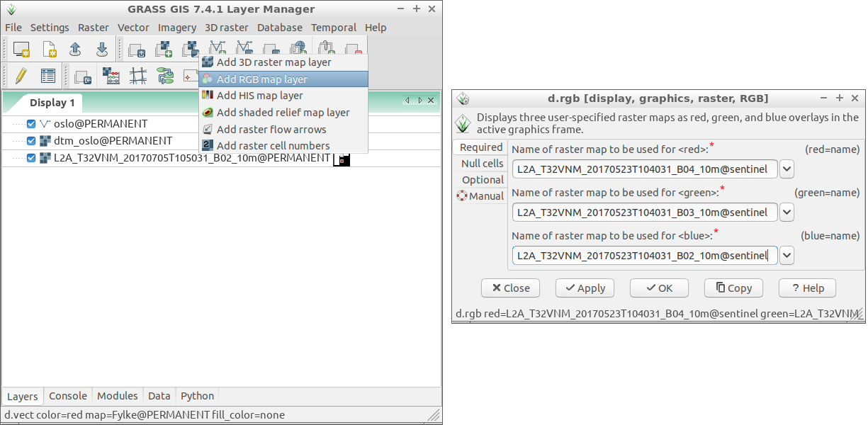The image size is (868, 425).
Task: Open Help menu in Layer Manager
Action: (376, 28)
